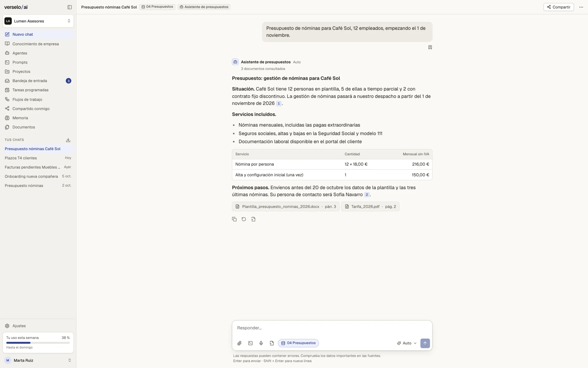This screenshot has width=588, height=368.
Task: Attach a file with the paperclip icon
Action: pos(239,343)
